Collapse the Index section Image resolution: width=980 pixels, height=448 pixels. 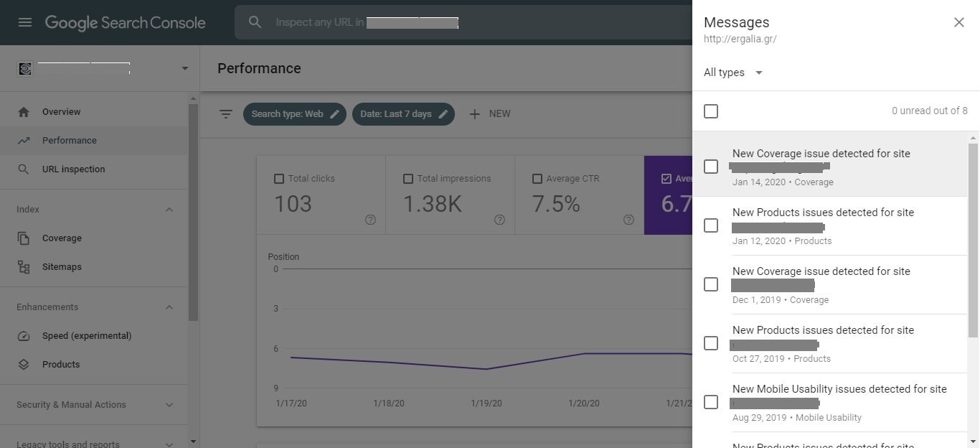(169, 210)
